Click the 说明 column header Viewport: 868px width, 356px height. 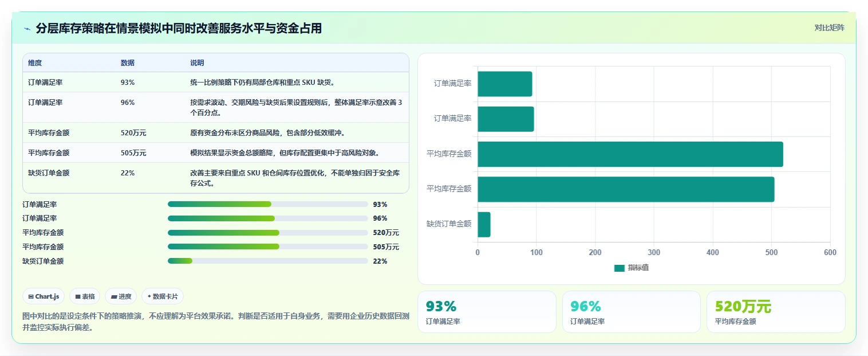(x=197, y=63)
